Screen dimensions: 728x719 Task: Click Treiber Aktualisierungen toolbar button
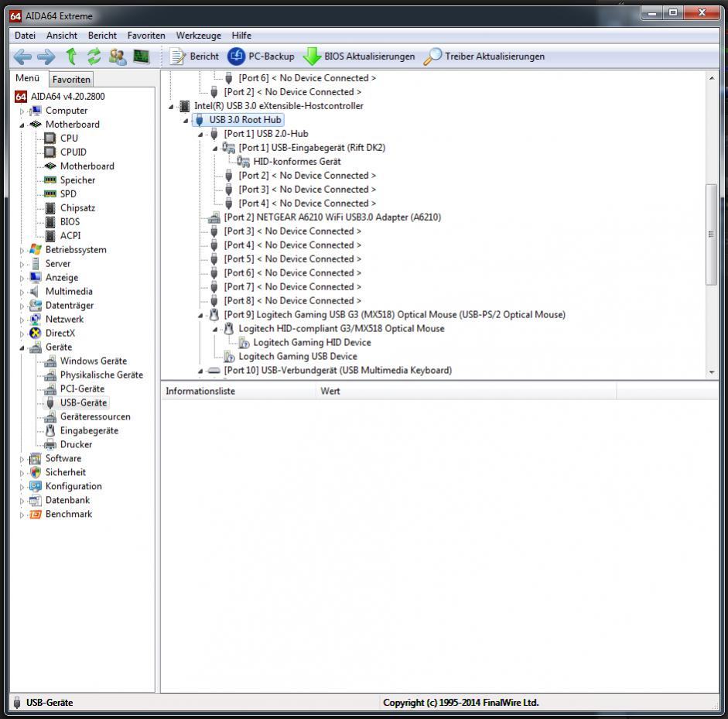[x=484, y=56]
